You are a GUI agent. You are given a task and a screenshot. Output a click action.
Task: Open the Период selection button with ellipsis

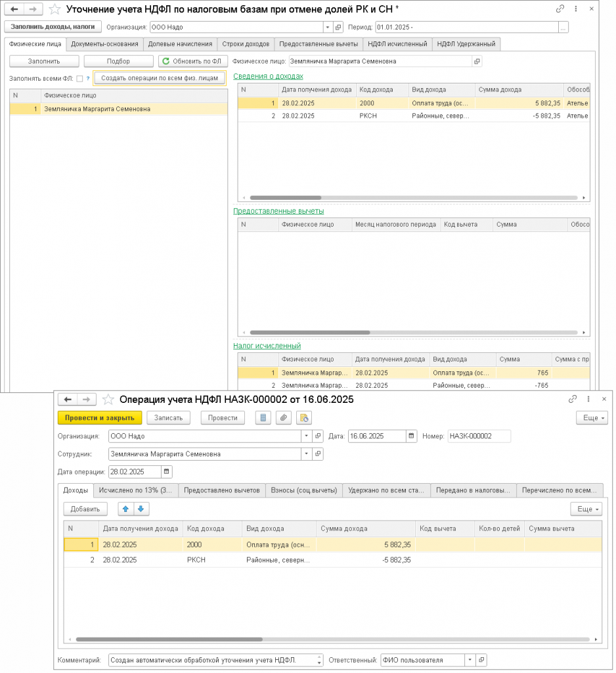(x=563, y=27)
